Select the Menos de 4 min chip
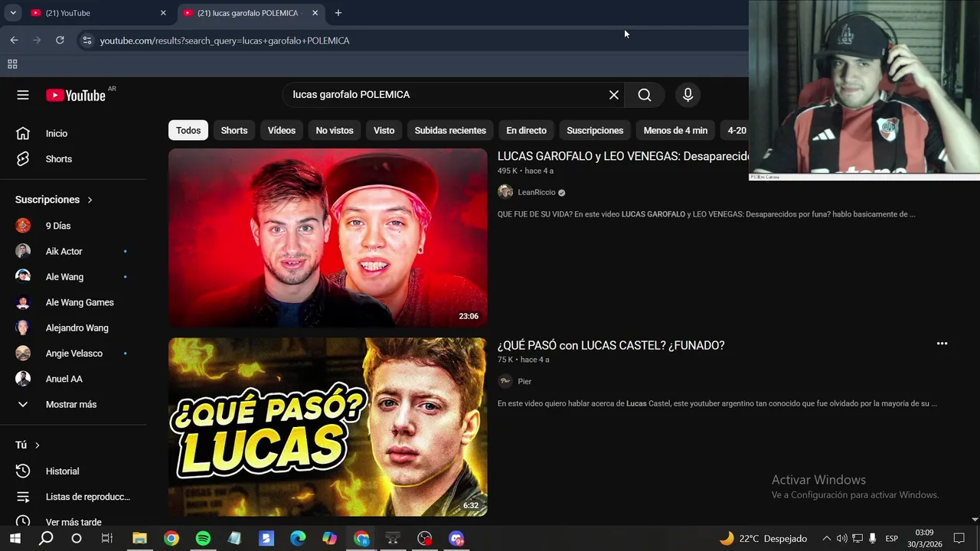 (675, 131)
